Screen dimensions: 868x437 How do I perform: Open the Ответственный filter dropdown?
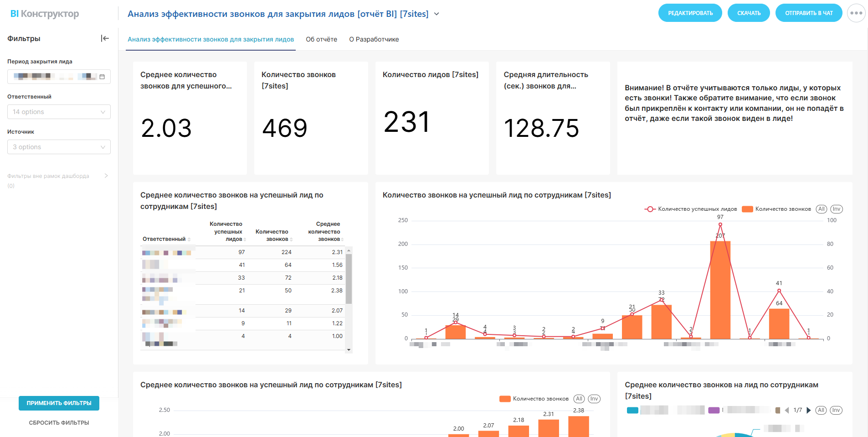[x=59, y=112]
